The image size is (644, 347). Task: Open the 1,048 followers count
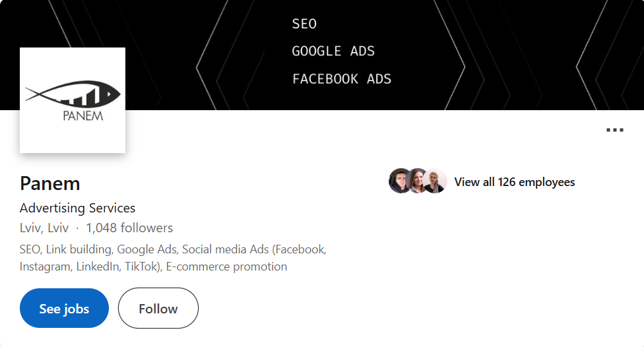coord(129,228)
